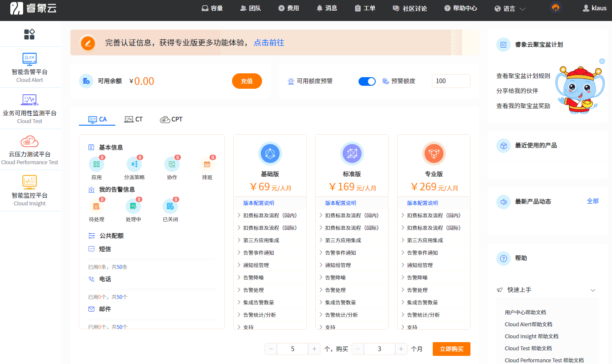Image resolution: width=612 pixels, height=364 pixels.
Task: Toggle the 可用额度预警 switch off
Action: (367, 81)
